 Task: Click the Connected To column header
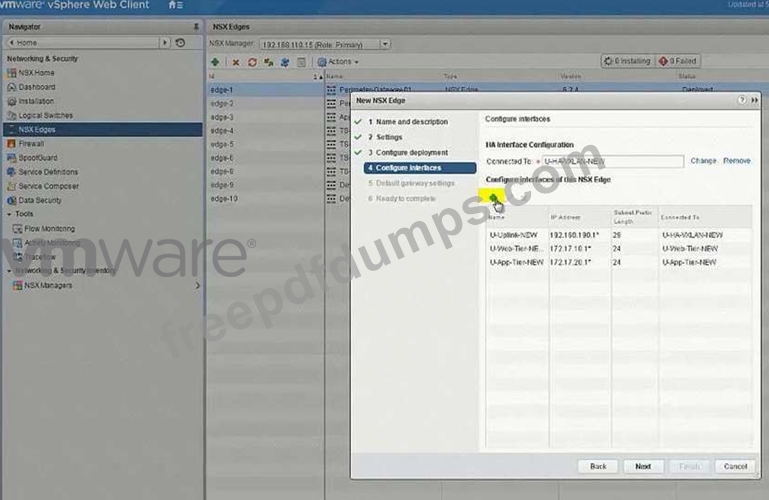click(x=705, y=217)
